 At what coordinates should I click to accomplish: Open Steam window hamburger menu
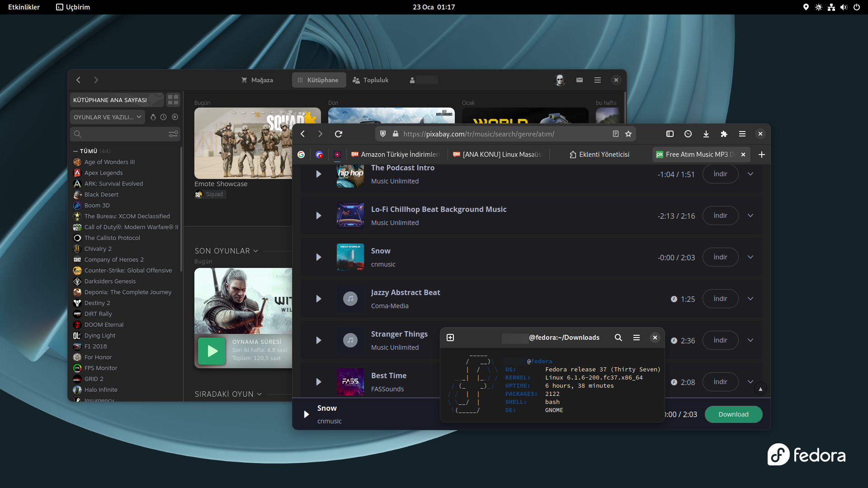coord(598,80)
